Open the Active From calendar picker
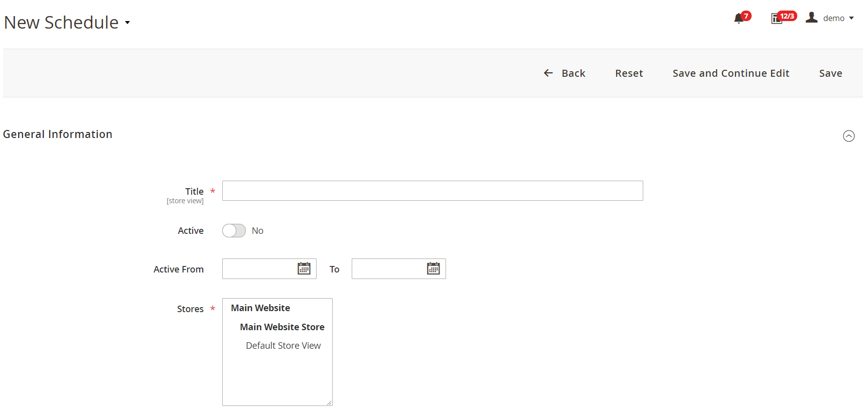This screenshot has width=868, height=412. point(304,268)
